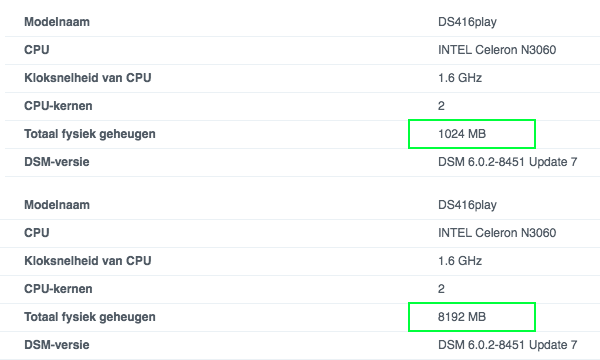This screenshot has height=360, width=600.
Task: Click the 1.6 GHz value in first table
Action: [x=460, y=78]
